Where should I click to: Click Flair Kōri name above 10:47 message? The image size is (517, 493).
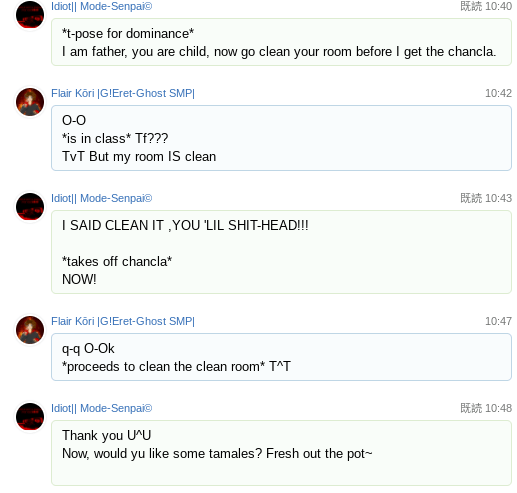(123, 321)
